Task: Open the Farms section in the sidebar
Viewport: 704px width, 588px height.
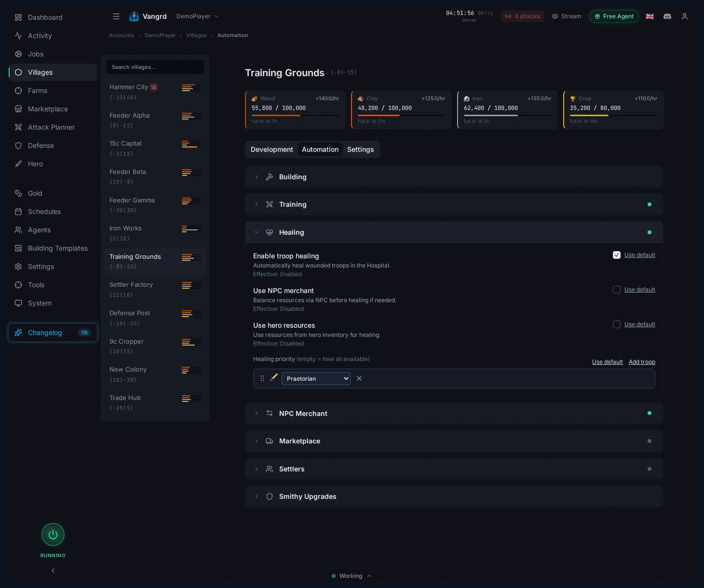Action: pyautogui.click(x=38, y=91)
